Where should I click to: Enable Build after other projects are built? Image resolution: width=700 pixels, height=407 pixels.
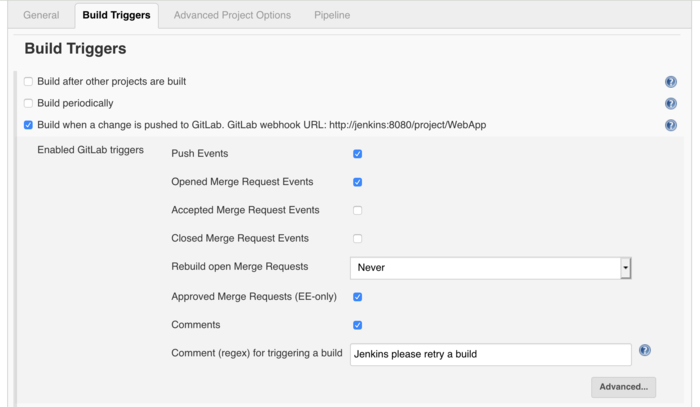click(x=29, y=82)
